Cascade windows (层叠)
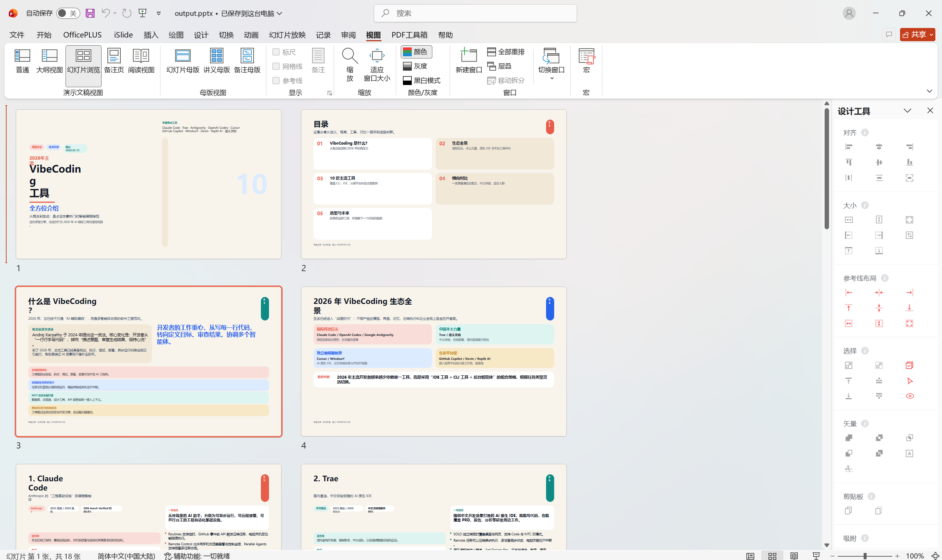The height and width of the screenshot is (560, 942). click(x=500, y=66)
